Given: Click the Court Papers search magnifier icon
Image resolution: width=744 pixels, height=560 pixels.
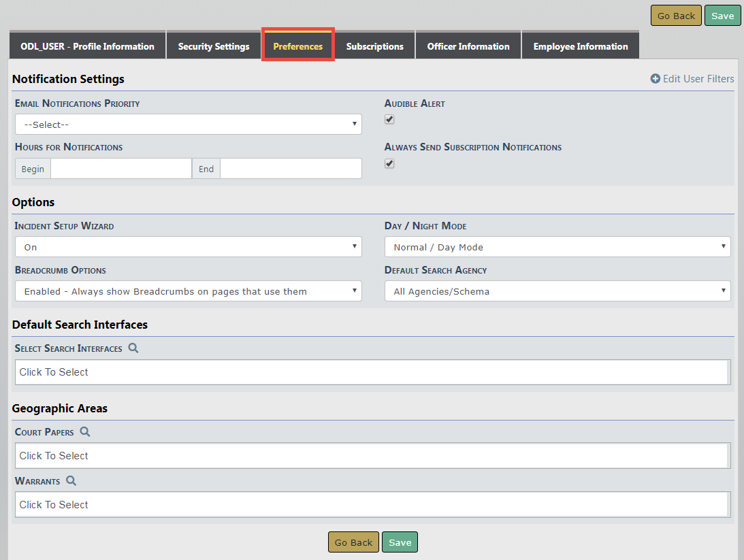Looking at the screenshot, I should pos(85,432).
